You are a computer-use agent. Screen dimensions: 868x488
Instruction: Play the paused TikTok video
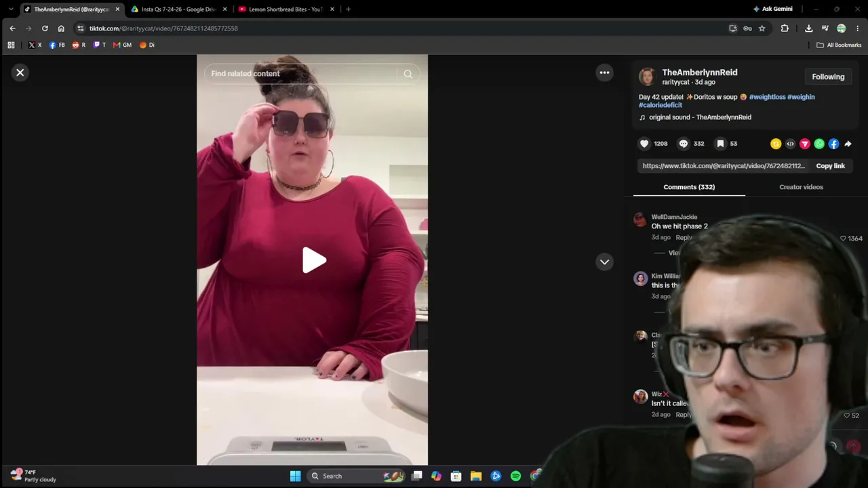tap(313, 260)
